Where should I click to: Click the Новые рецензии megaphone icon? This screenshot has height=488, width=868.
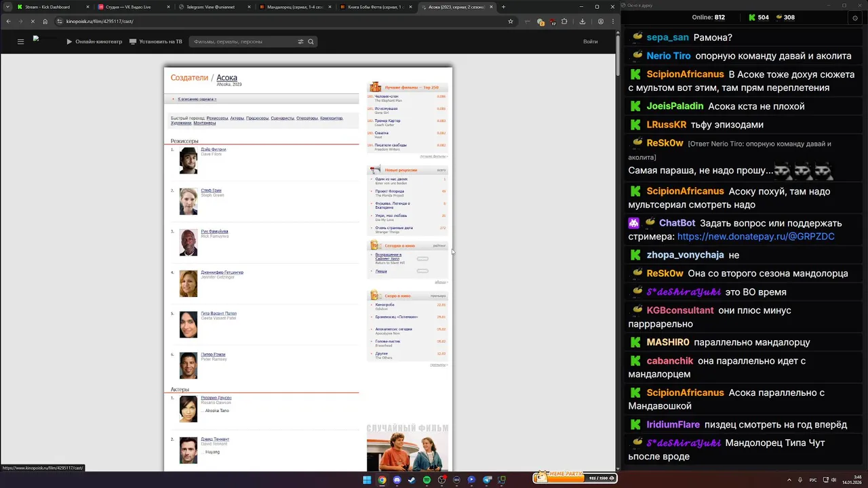[375, 169]
